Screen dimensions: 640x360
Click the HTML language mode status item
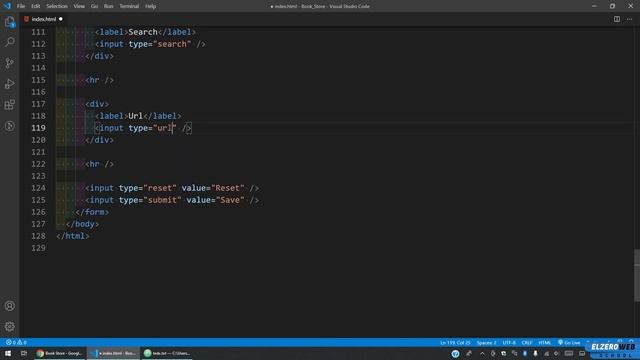coord(544,342)
